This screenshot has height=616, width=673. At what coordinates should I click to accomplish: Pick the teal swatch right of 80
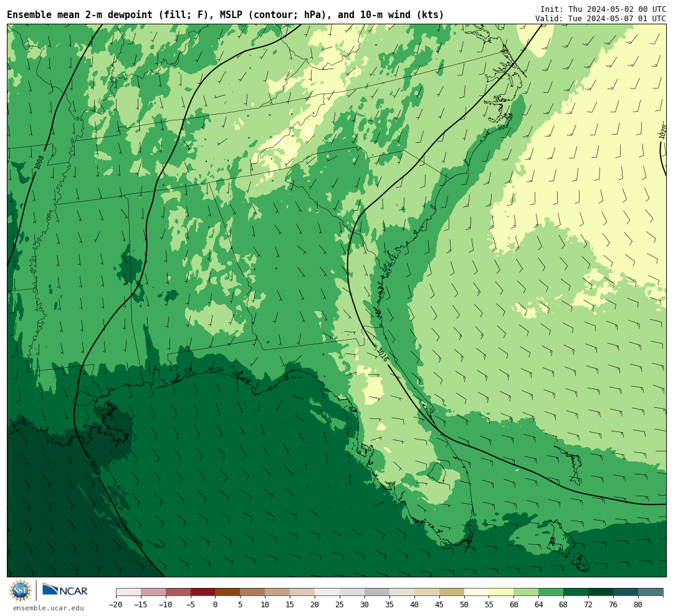[x=651, y=592]
